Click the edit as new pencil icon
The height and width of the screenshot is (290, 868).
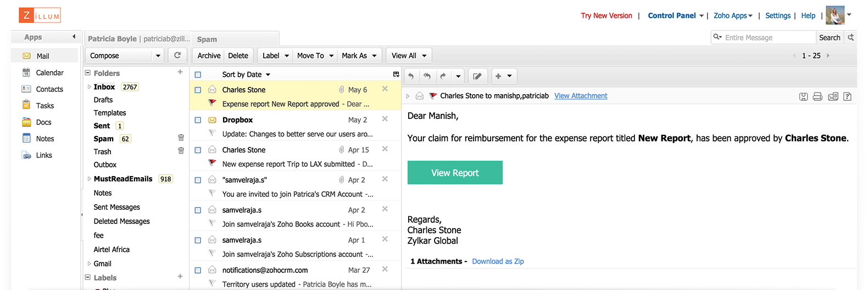[477, 76]
